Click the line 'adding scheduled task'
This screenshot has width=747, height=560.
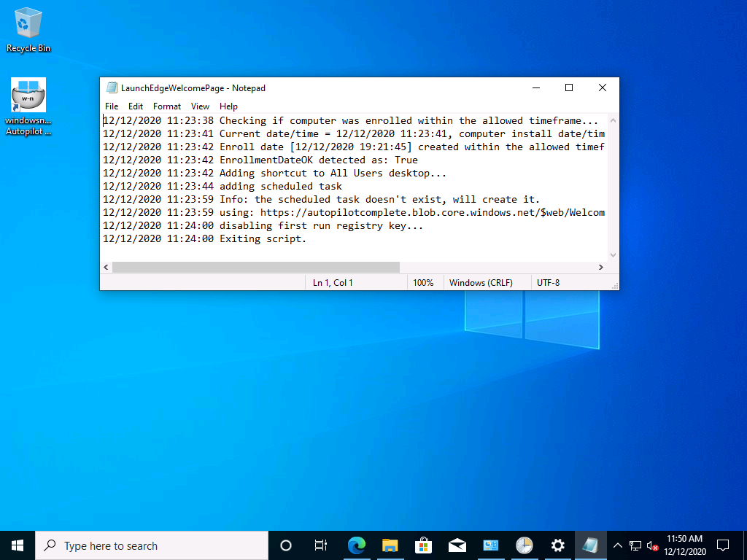(222, 186)
